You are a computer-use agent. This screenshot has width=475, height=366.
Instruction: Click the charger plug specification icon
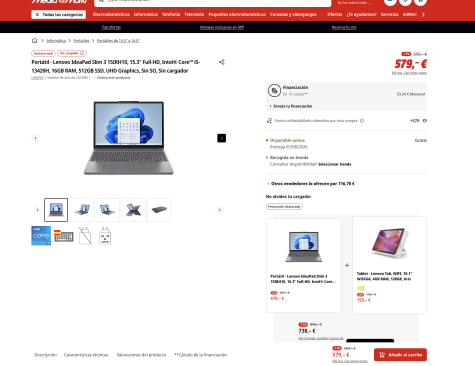pyautogui.click(x=105, y=236)
